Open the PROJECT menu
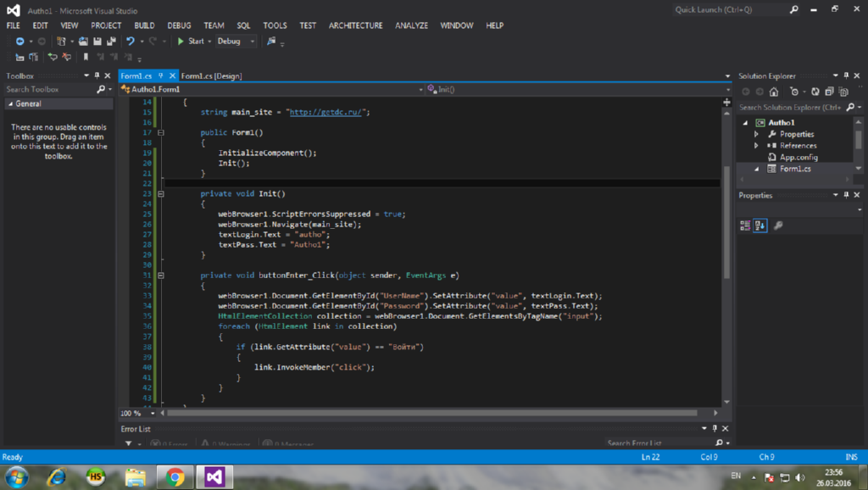 point(106,25)
